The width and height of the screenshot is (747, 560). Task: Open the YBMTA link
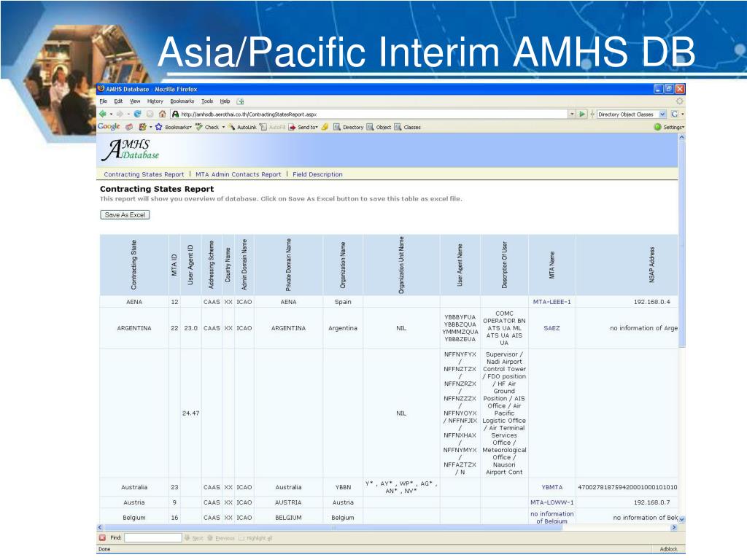[551, 487]
